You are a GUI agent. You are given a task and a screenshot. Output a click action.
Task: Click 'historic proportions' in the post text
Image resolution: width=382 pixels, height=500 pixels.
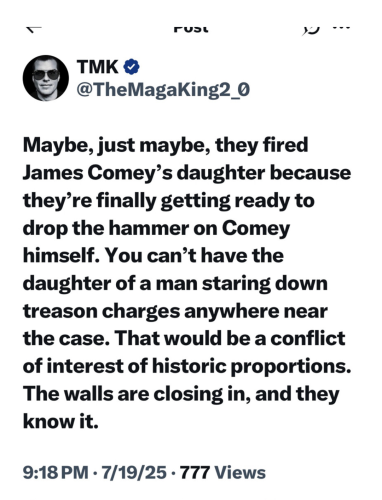pyautogui.click(x=252, y=366)
